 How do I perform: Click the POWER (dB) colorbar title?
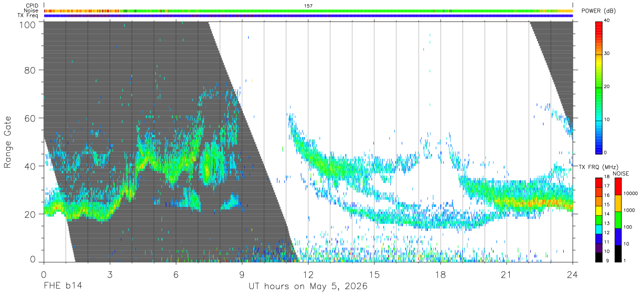point(599,11)
